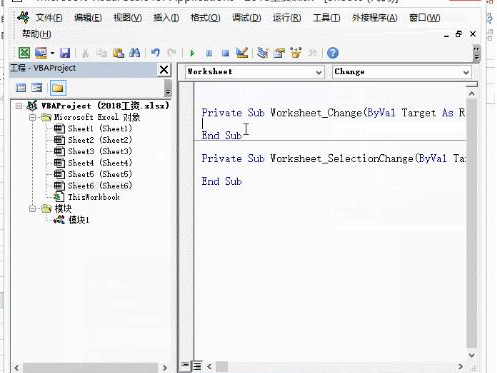The height and width of the screenshot is (373, 497).
Task: Click the Full Module View button at the code window's bottom
Action: tap(197, 366)
